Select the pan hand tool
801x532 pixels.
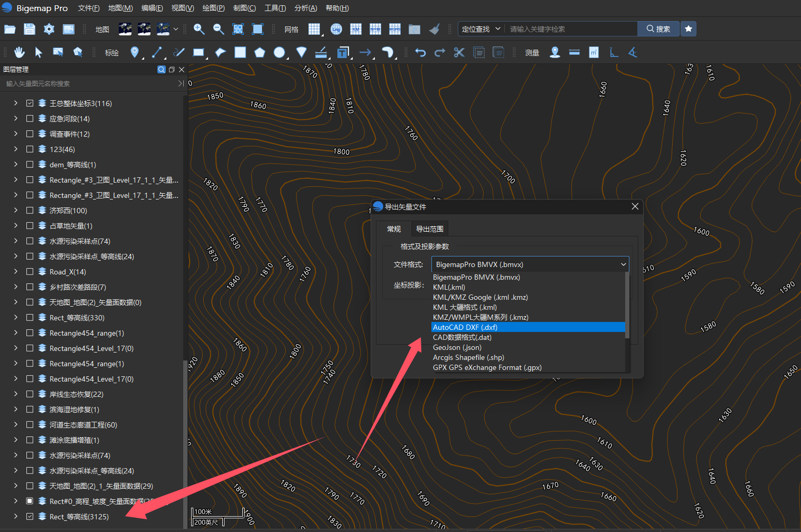20,52
